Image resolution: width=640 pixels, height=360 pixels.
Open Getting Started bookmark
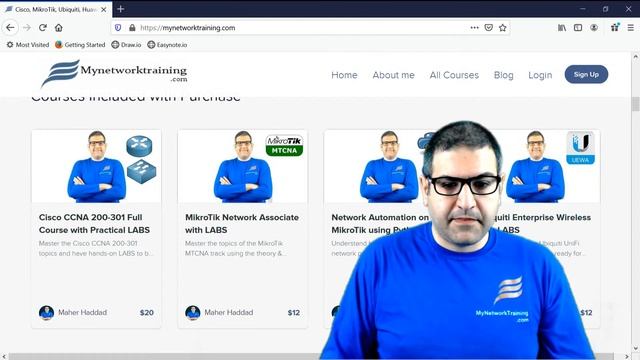[x=80, y=45]
